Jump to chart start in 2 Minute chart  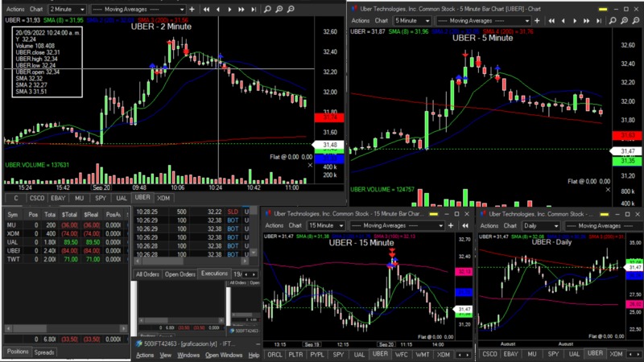tap(207, 9)
